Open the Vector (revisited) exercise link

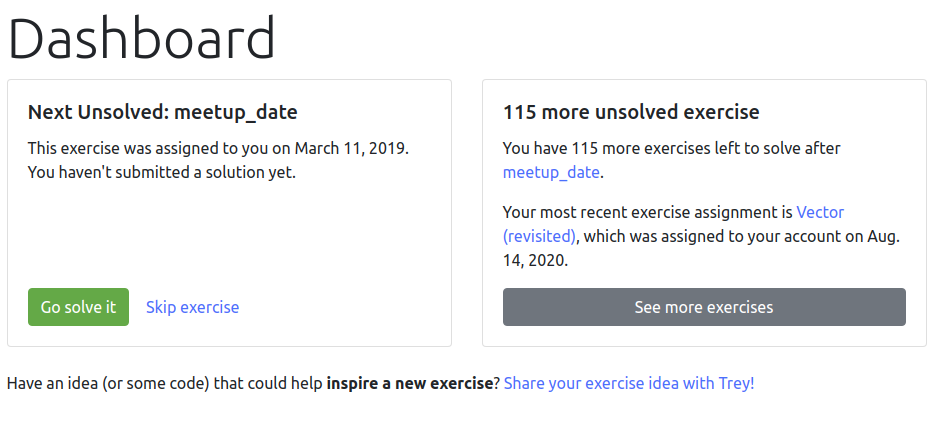tap(820, 212)
